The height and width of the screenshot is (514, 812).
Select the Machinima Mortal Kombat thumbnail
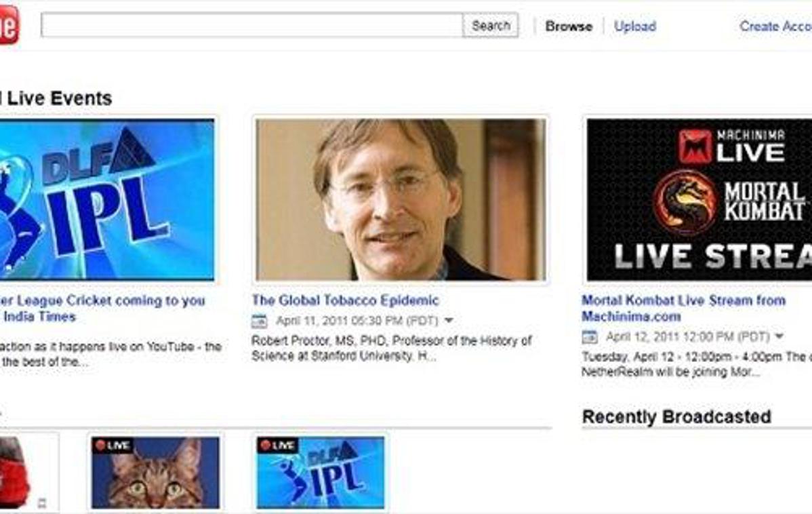coord(699,199)
